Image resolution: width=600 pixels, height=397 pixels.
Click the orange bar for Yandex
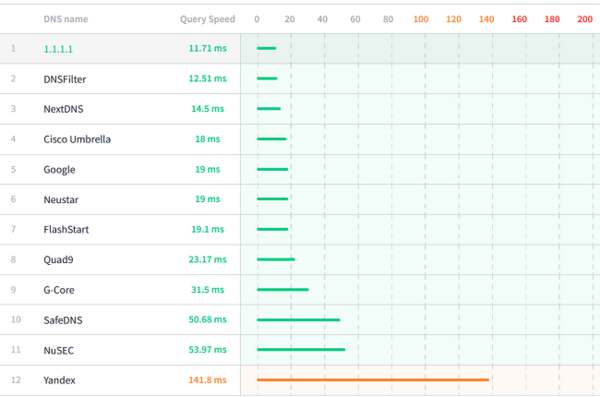tap(373, 380)
